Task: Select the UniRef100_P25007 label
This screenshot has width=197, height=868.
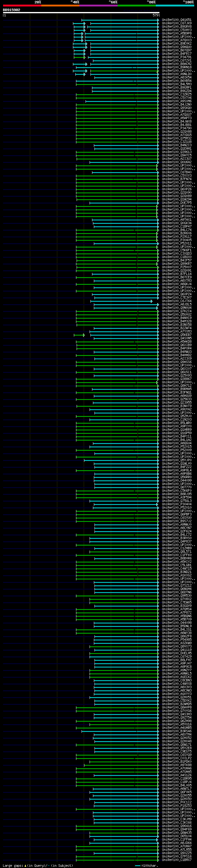Action: [x=176, y=267]
